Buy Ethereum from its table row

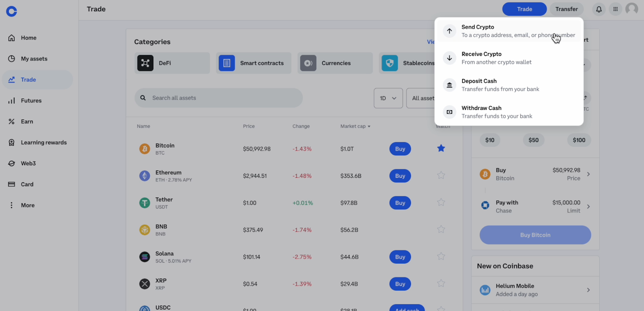click(x=400, y=176)
